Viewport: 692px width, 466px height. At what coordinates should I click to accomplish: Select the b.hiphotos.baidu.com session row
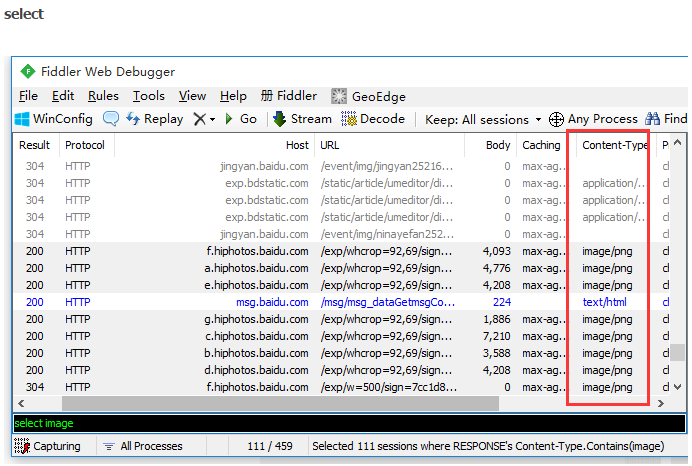[341, 353]
